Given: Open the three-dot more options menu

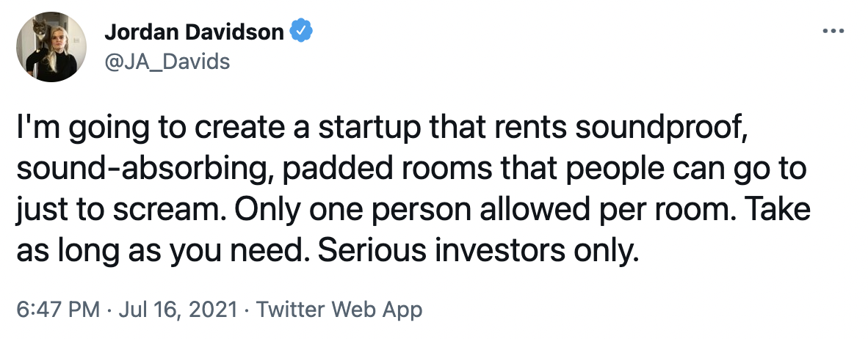Looking at the screenshot, I should tap(834, 32).
